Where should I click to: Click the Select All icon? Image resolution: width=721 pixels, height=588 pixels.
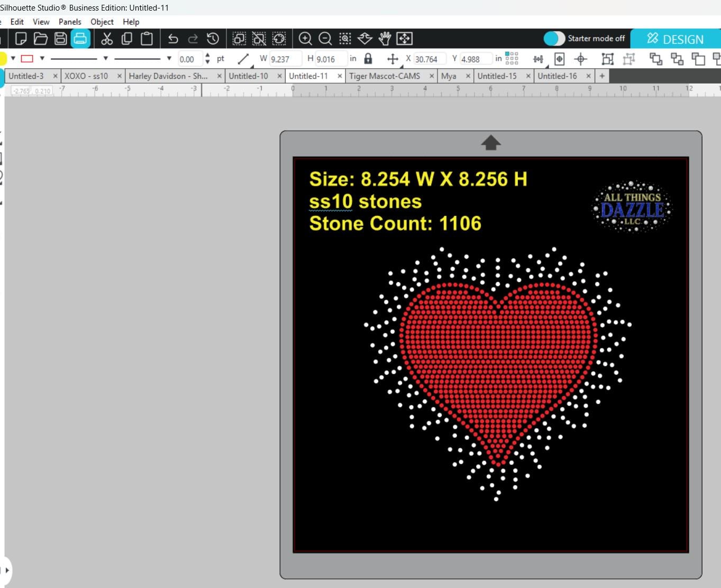pyautogui.click(x=239, y=39)
